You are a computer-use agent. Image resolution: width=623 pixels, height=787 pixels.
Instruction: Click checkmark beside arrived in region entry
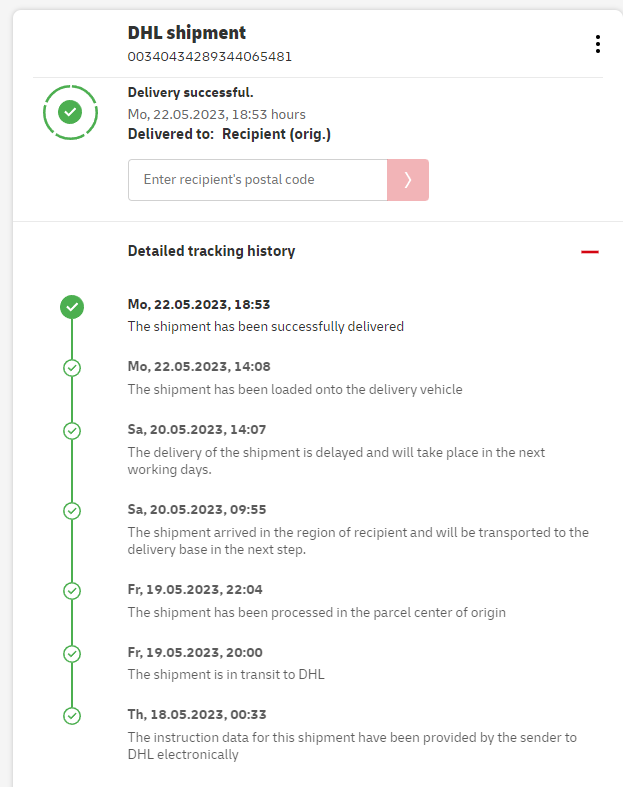pyautogui.click(x=71, y=510)
